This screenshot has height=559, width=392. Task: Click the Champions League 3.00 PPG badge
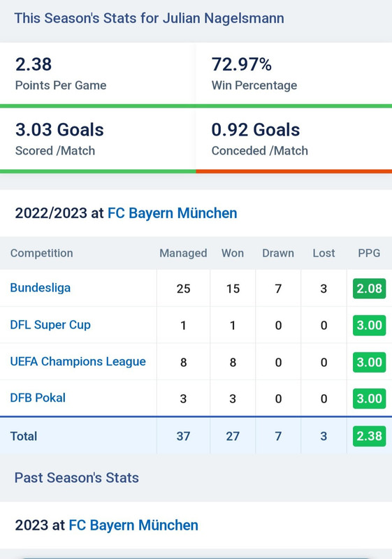[x=369, y=362]
